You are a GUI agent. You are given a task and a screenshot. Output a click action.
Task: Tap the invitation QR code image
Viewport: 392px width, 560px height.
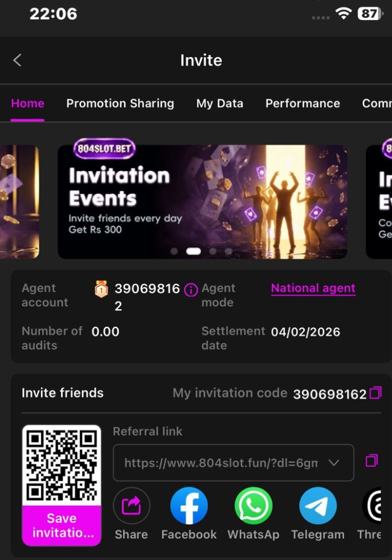(x=62, y=465)
